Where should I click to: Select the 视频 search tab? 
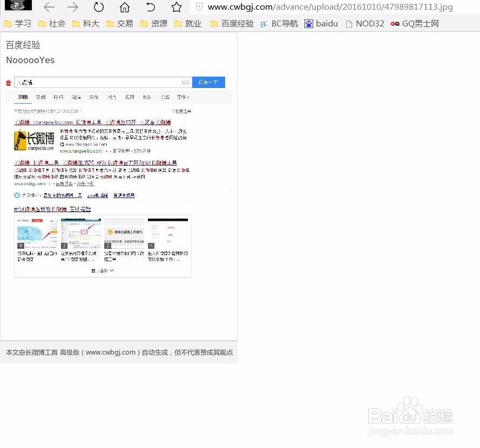tap(130, 97)
